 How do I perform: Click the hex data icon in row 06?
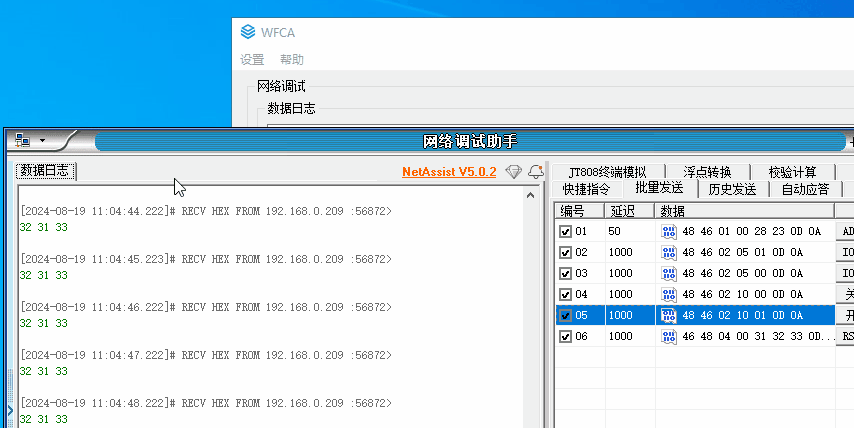point(669,337)
